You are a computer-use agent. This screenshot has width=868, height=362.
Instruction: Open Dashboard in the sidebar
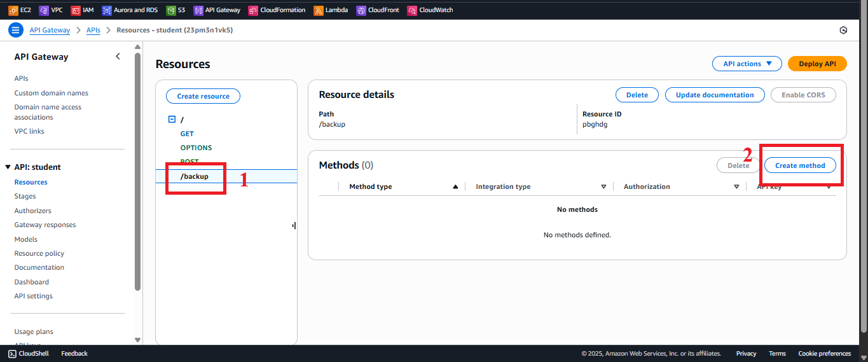[32, 282]
